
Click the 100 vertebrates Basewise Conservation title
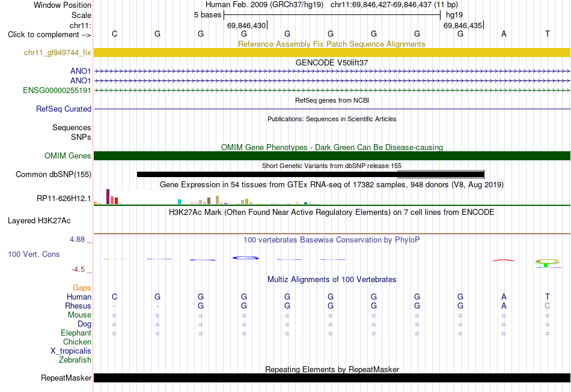tap(331, 240)
